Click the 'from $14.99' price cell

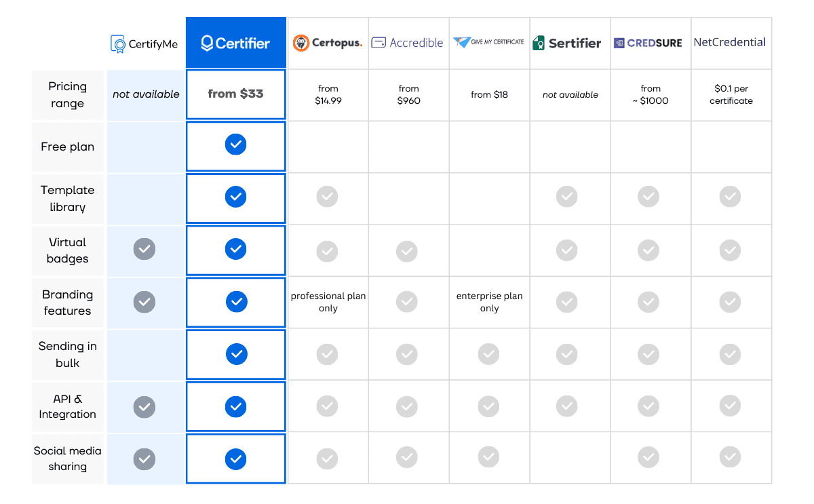point(328,94)
